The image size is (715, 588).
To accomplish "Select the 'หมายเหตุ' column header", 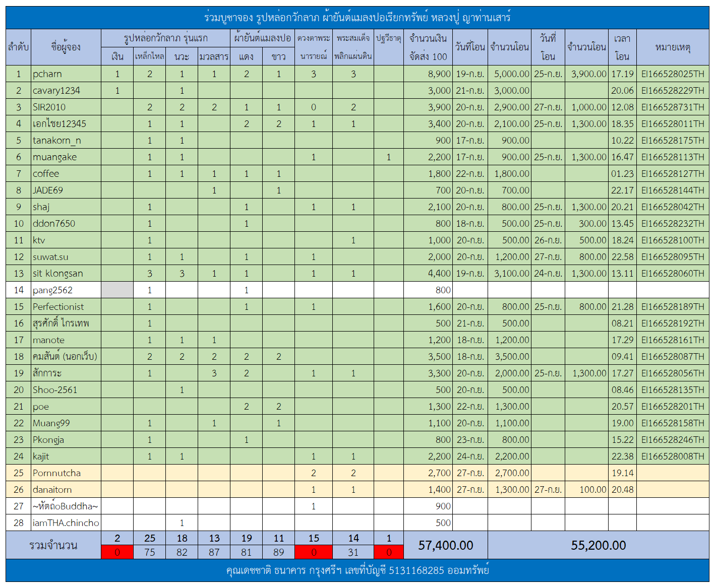I will (x=673, y=47).
